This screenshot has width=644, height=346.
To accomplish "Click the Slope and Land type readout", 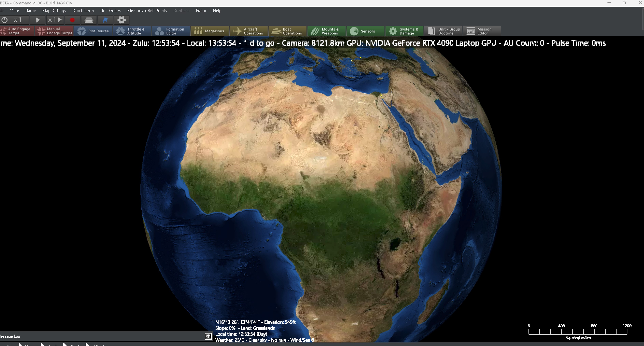I will point(245,328).
